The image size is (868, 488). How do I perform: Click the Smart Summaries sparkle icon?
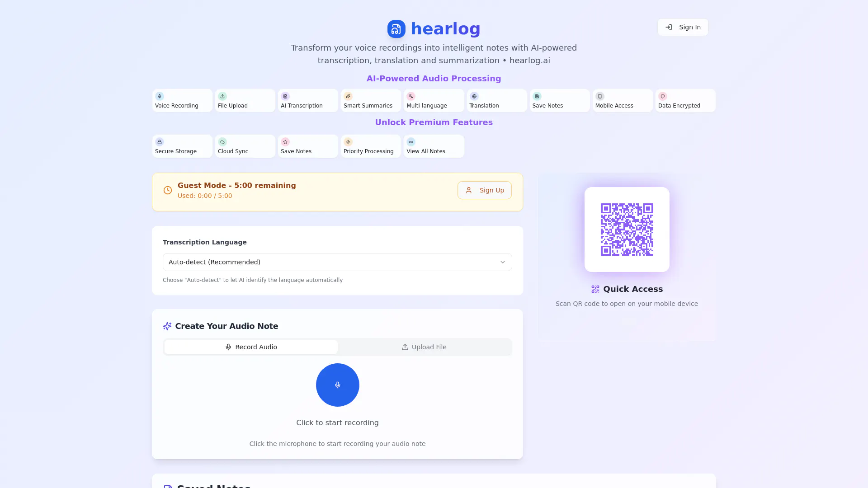[348, 96]
